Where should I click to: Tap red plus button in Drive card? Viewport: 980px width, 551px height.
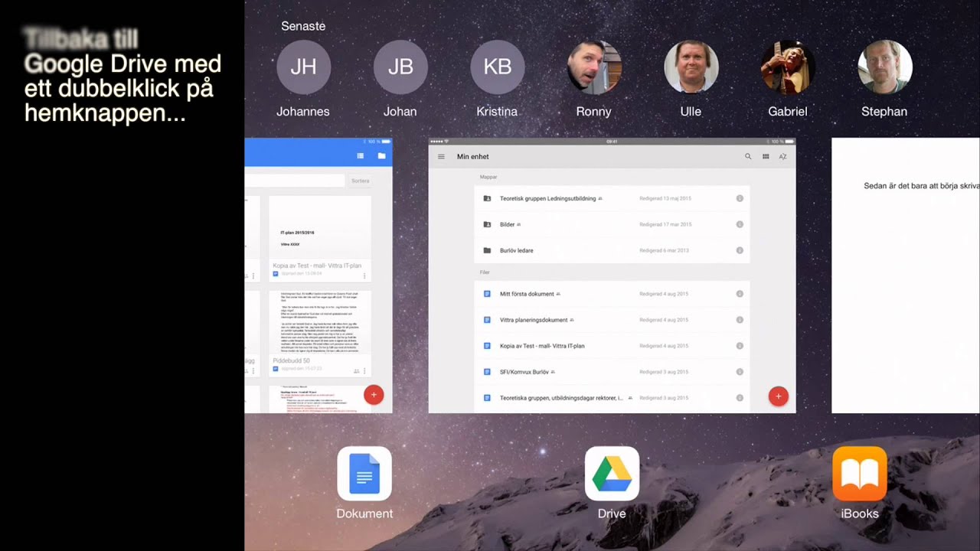(778, 396)
